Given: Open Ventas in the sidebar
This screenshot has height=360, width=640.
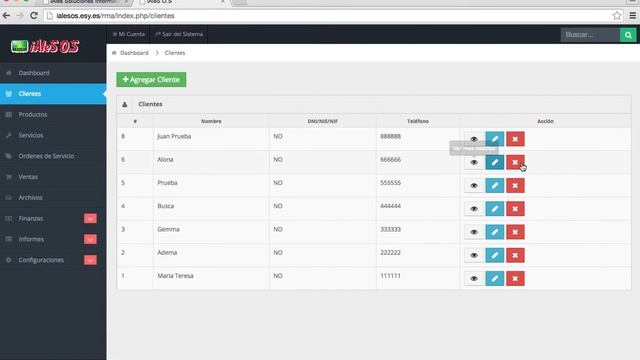Looking at the screenshot, I should tap(53, 177).
